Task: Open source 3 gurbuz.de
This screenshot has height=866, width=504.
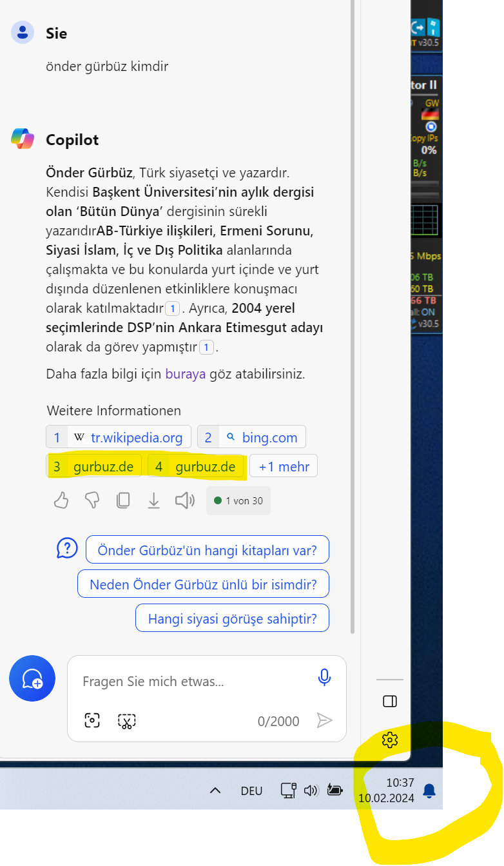Action: point(94,466)
